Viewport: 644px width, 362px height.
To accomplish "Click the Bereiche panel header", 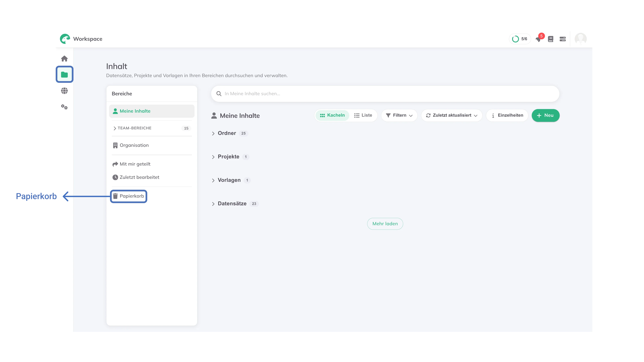I will coord(122,94).
